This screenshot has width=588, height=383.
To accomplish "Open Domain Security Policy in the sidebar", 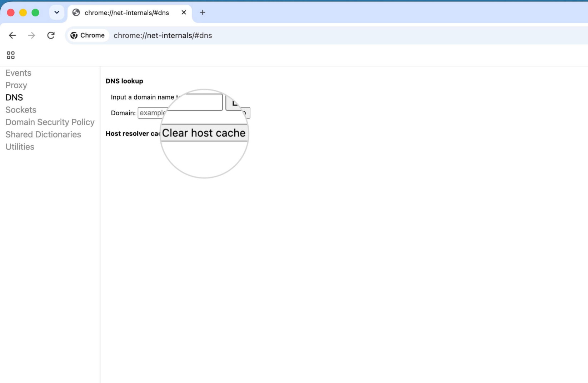I will (x=50, y=122).
